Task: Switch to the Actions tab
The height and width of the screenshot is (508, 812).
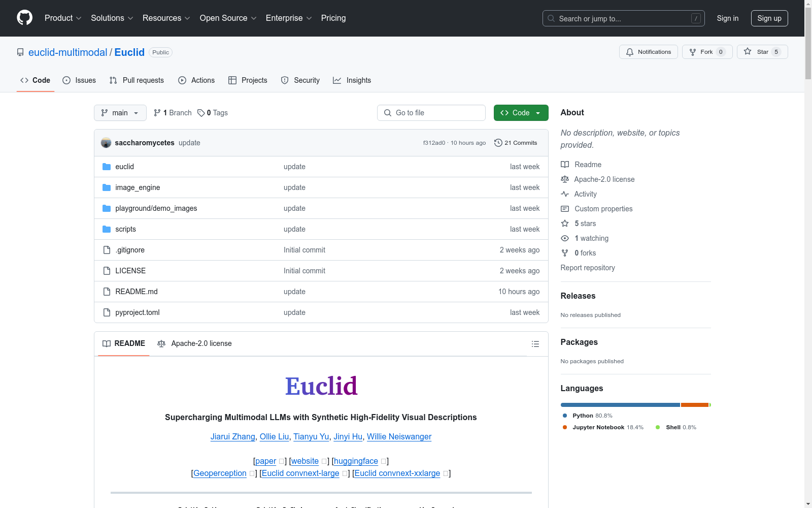Action: coord(196,80)
